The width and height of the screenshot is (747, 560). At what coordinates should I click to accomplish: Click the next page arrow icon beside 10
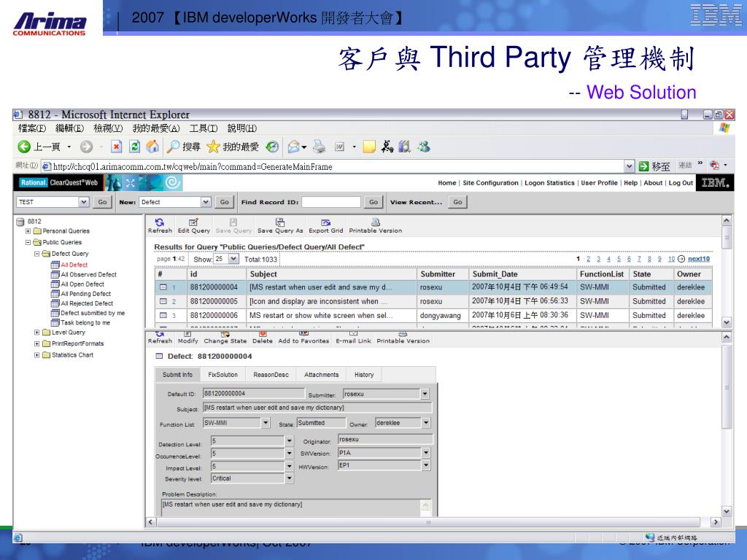[x=681, y=259]
